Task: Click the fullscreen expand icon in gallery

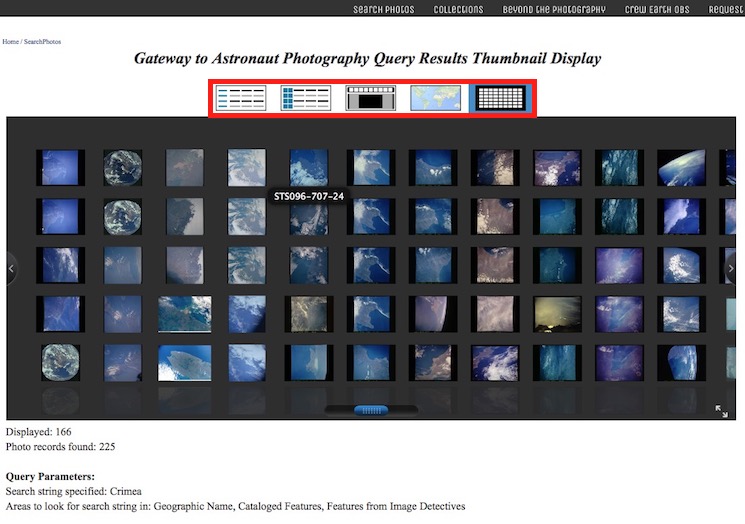Action: click(x=721, y=410)
